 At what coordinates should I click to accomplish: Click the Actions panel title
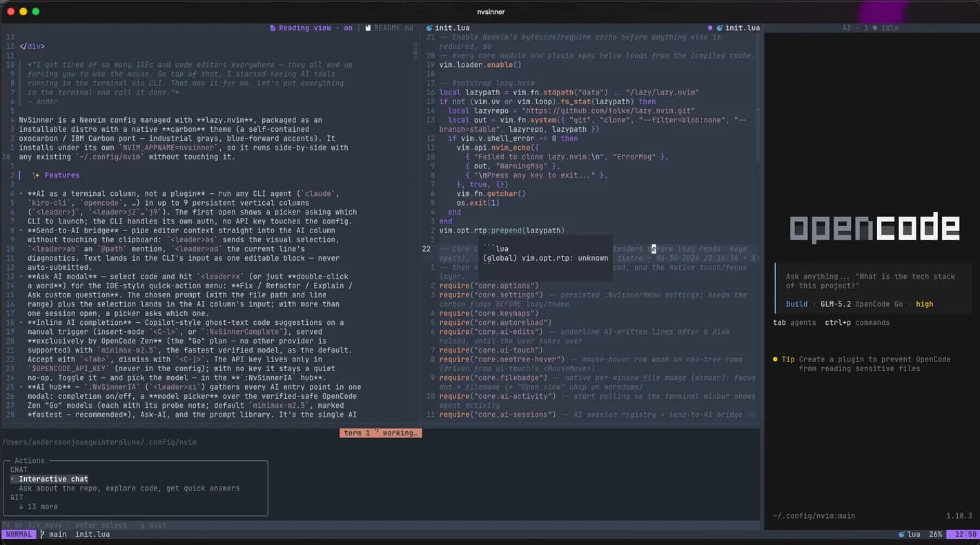click(x=30, y=461)
